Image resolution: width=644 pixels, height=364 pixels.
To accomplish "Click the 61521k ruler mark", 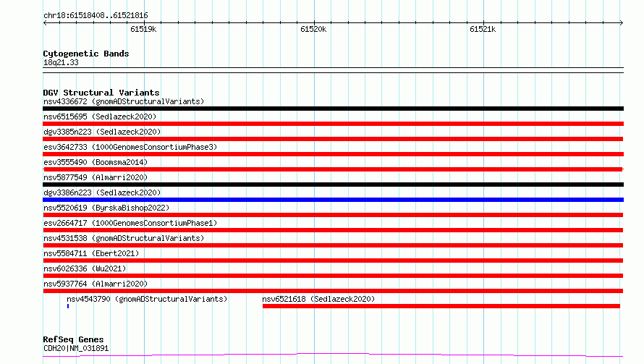I will click(483, 29).
